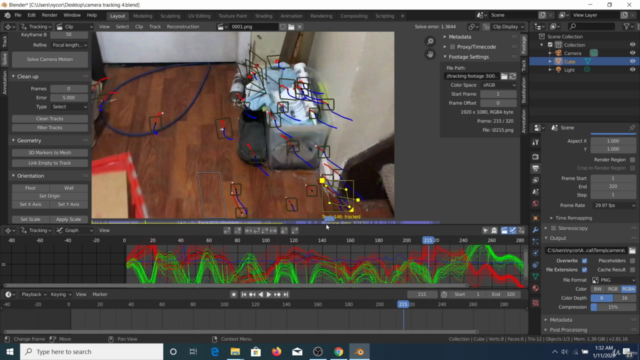The width and height of the screenshot is (640, 360).
Task: Open the Output properties tab icon
Action: tap(536, 168)
